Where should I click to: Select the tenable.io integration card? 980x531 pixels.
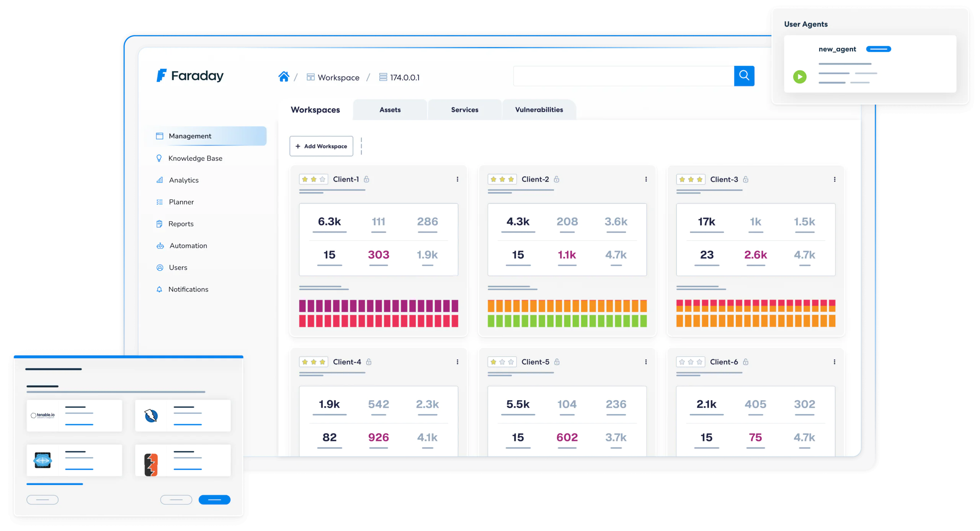[x=74, y=415]
